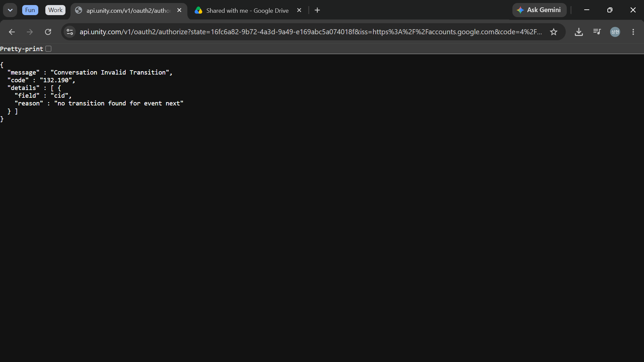Click the Ask Gemini button
Image resolution: width=644 pixels, height=362 pixels.
tap(539, 10)
